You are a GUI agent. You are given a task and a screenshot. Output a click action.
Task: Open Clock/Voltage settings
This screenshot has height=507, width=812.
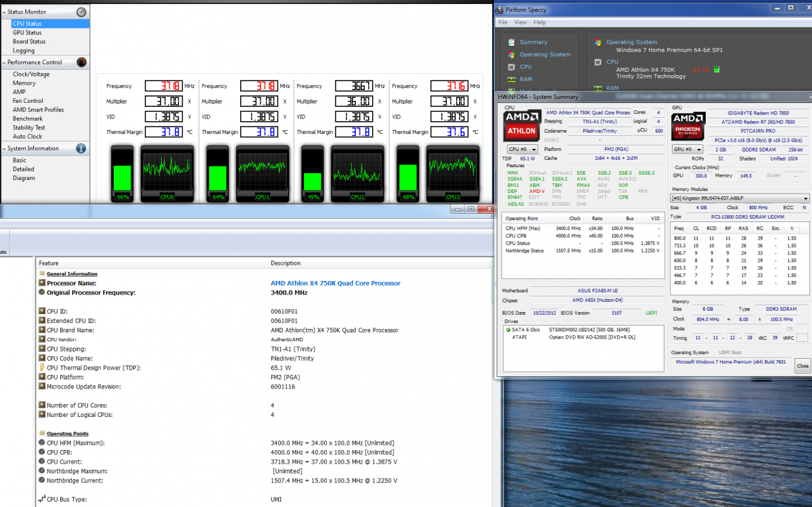click(x=31, y=74)
